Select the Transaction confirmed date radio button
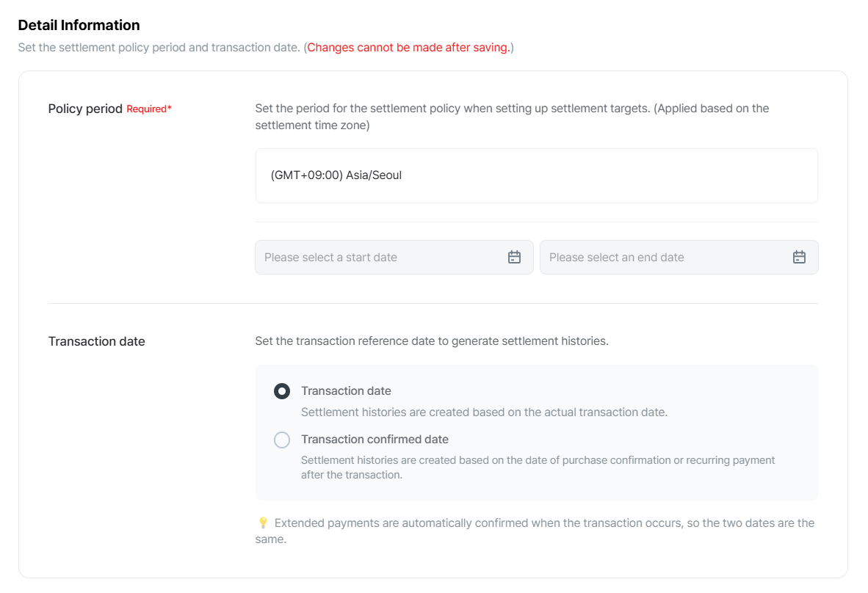Image resolution: width=868 pixels, height=593 pixels. point(282,440)
